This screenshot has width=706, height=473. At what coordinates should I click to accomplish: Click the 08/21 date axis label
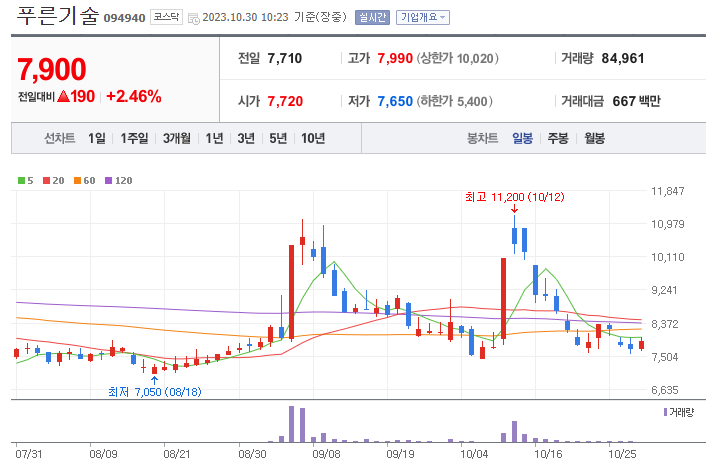[176, 454]
